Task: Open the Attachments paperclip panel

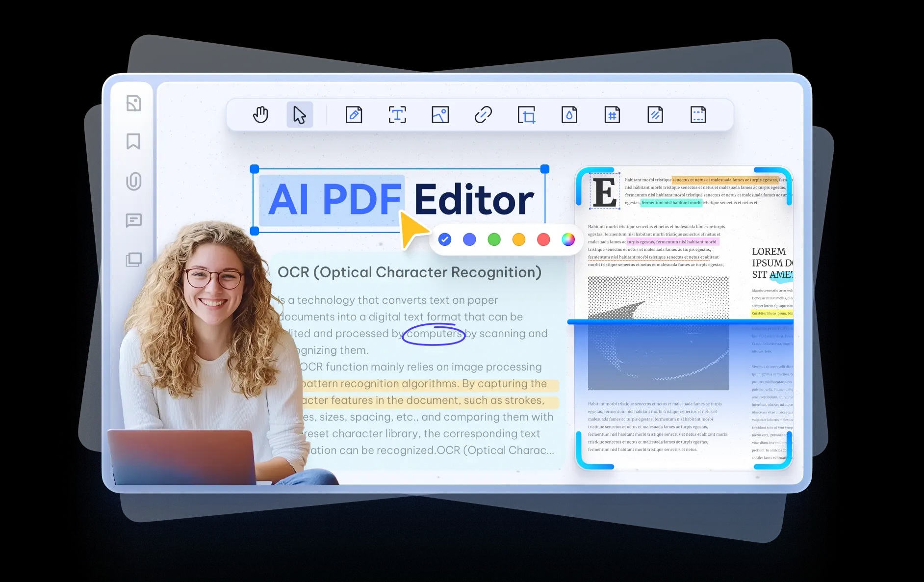Action: pyautogui.click(x=133, y=181)
